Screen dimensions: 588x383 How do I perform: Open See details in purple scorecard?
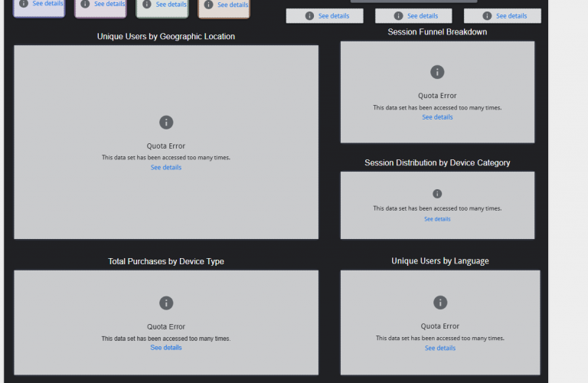tap(47, 3)
